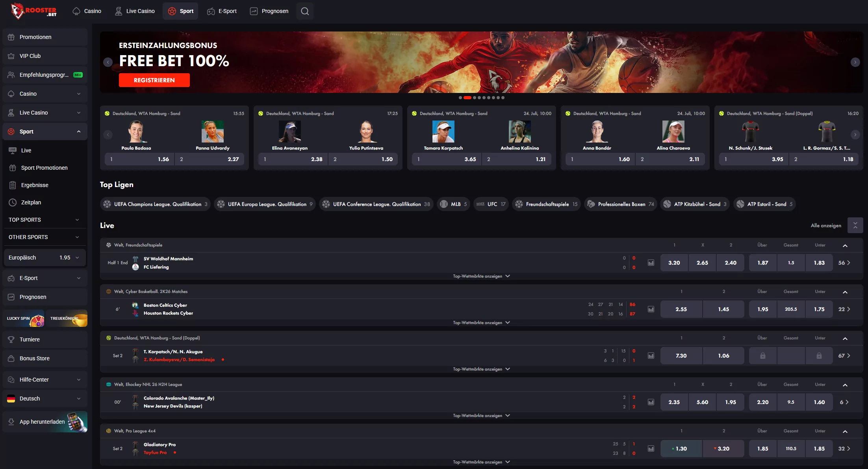Open statistics icon for T. Korpatsch/N. N. Akugue match
Image resolution: width=868 pixels, height=469 pixels.
(651, 356)
